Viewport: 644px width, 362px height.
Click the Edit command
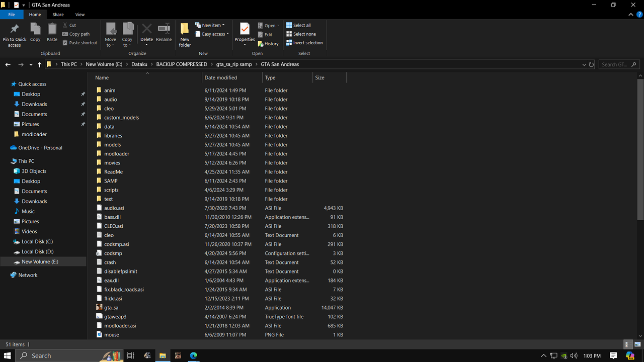tap(265, 35)
